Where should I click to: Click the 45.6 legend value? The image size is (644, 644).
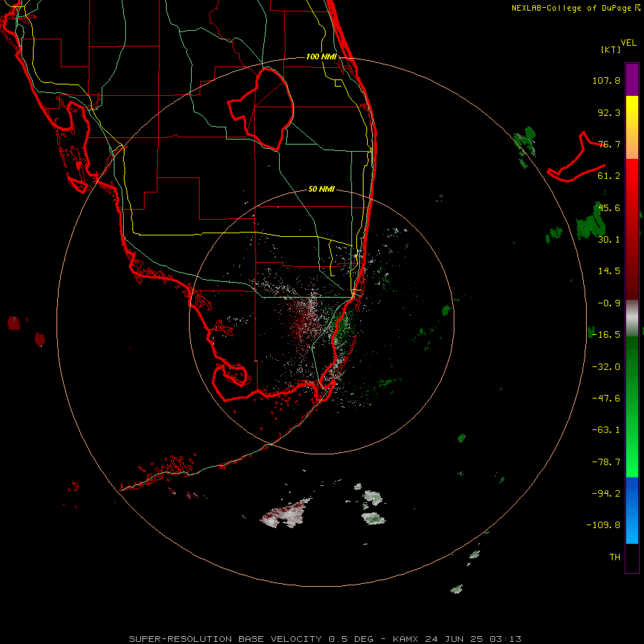(609, 208)
